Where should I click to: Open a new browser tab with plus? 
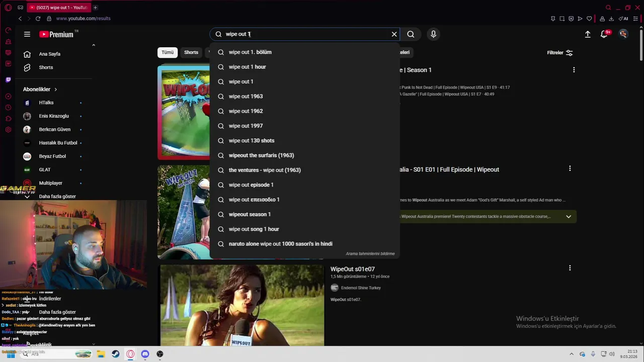point(95,8)
